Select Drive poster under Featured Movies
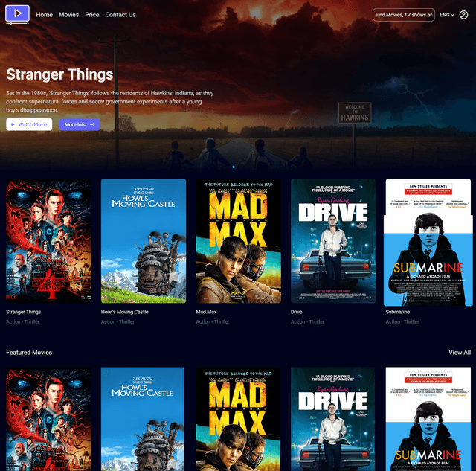This screenshot has height=471, width=476. 333,418
